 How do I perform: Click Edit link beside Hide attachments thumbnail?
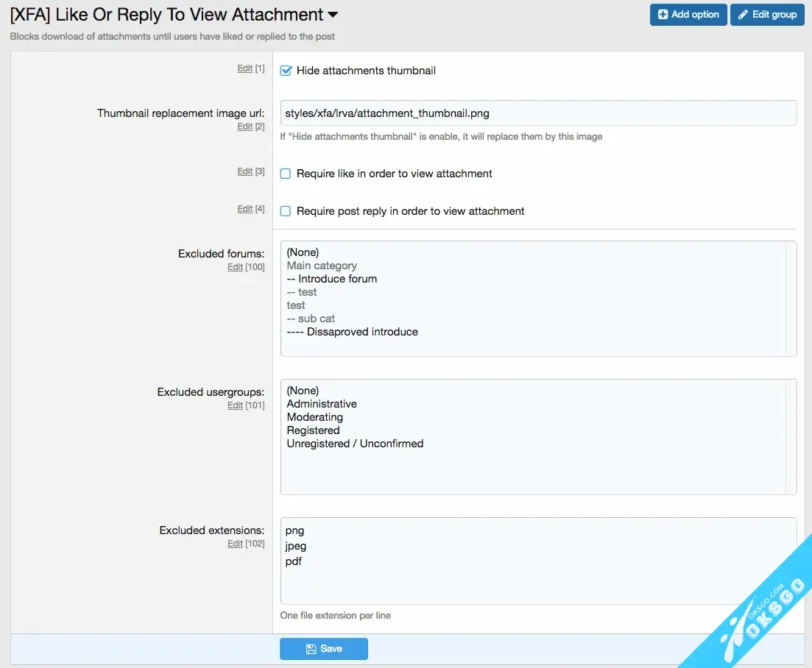point(244,68)
